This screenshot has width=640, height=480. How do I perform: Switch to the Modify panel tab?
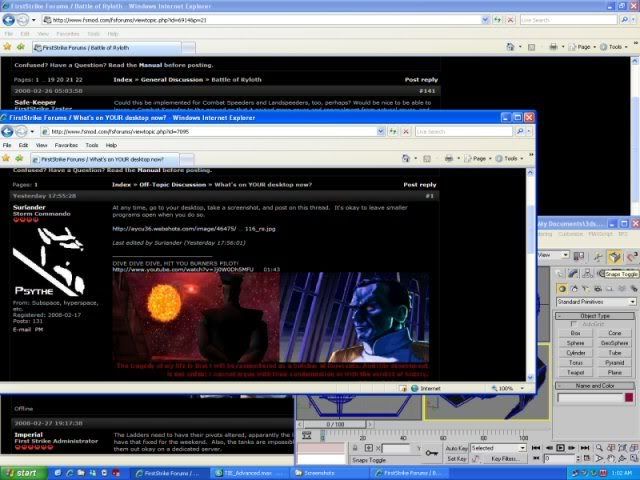pos(573,273)
